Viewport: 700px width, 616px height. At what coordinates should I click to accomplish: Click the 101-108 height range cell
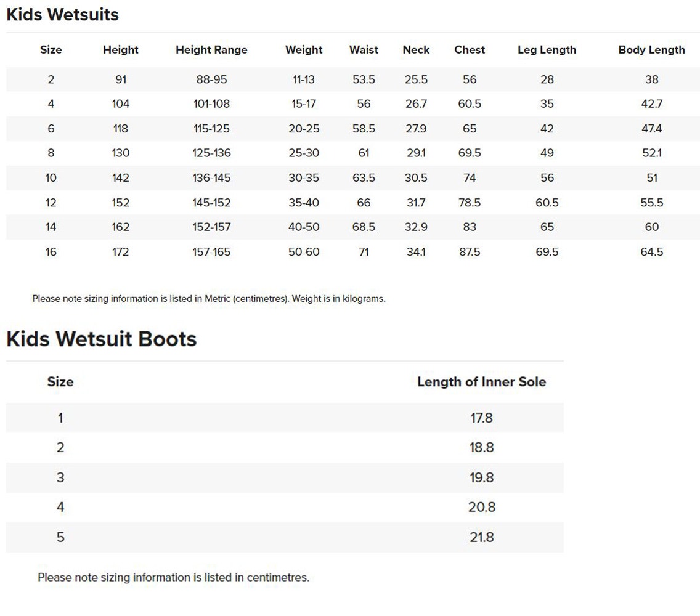click(211, 104)
